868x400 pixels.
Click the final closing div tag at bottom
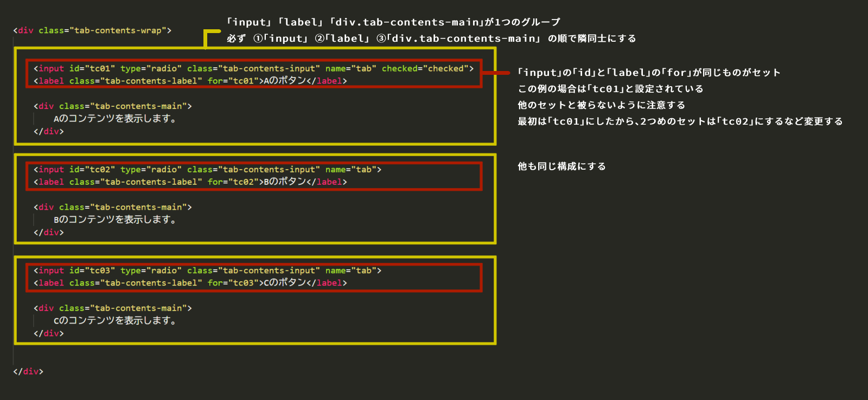coord(28,371)
